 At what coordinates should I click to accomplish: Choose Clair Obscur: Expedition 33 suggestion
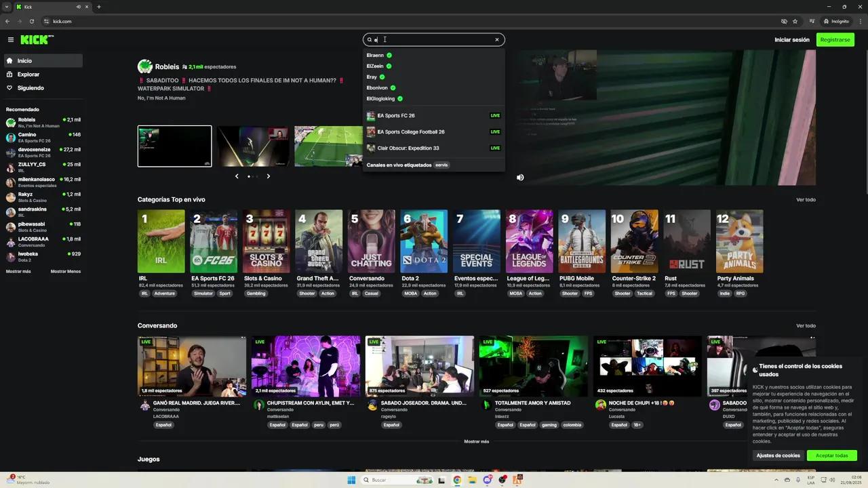434,148
